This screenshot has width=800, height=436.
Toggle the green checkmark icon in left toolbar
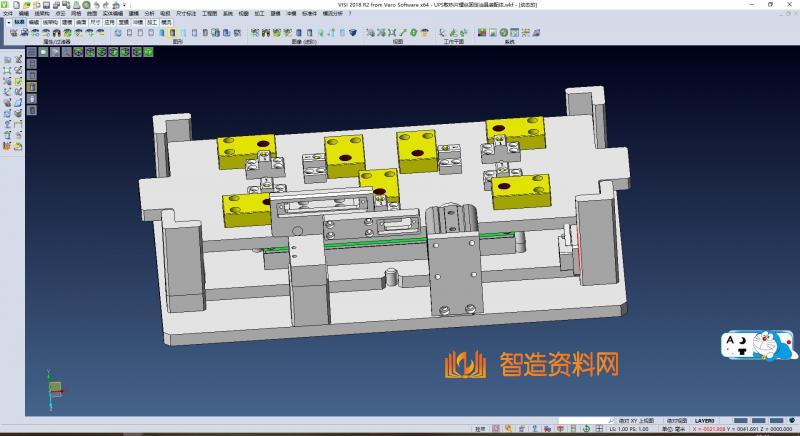tap(18, 81)
